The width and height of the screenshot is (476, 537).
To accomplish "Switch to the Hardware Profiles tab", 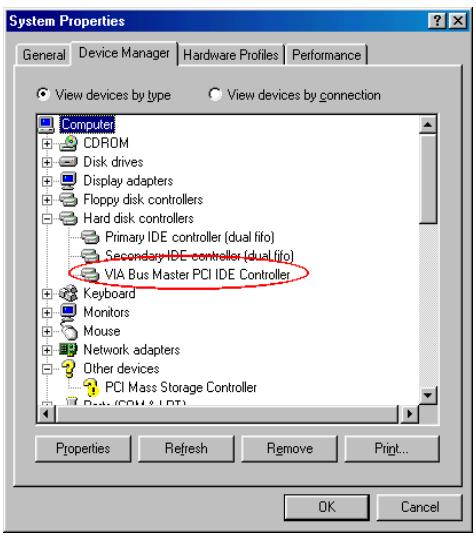I will (x=231, y=55).
